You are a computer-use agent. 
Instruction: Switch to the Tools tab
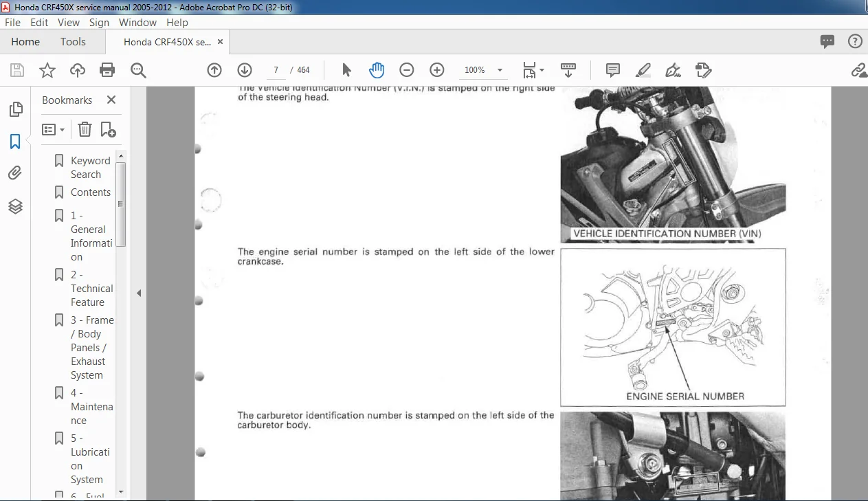73,42
